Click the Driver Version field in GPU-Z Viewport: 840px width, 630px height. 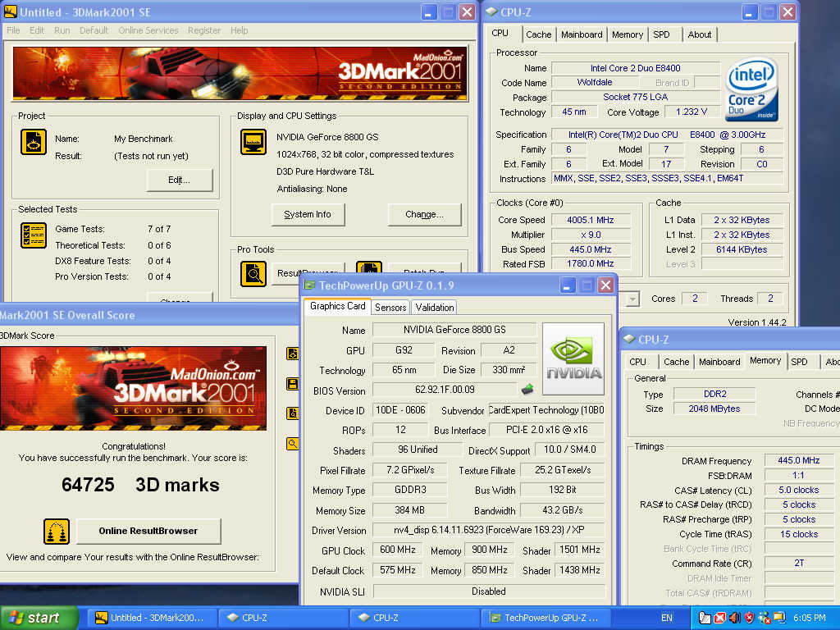(489, 530)
